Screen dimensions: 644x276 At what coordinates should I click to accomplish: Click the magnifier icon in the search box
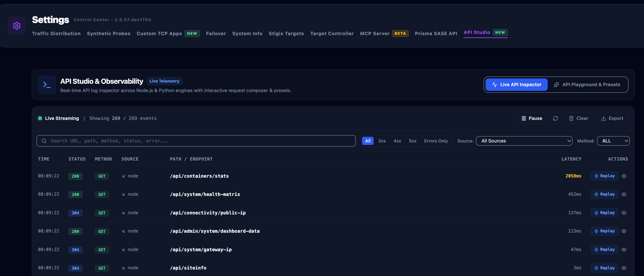coord(44,141)
